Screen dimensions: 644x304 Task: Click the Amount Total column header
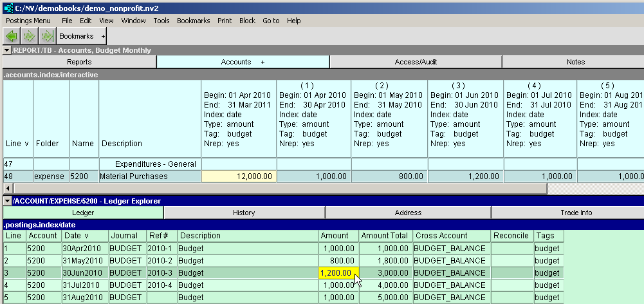point(385,236)
